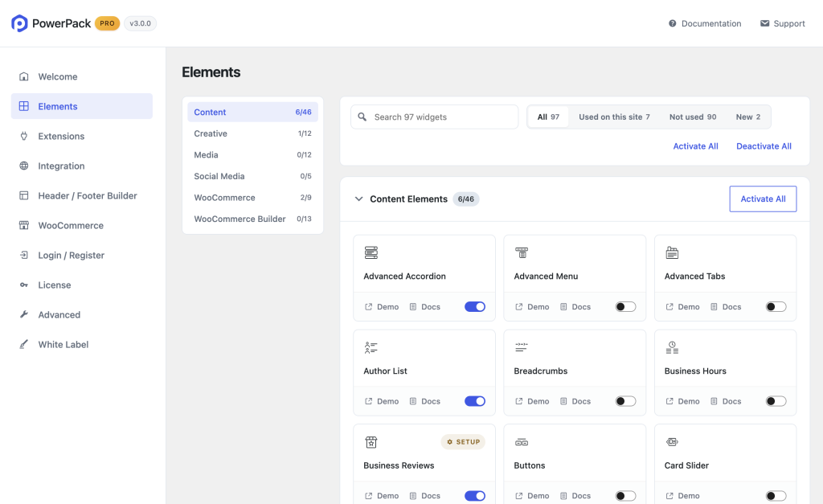Click the Advanced Accordion widget icon
The height and width of the screenshot is (504, 823).
tap(371, 252)
